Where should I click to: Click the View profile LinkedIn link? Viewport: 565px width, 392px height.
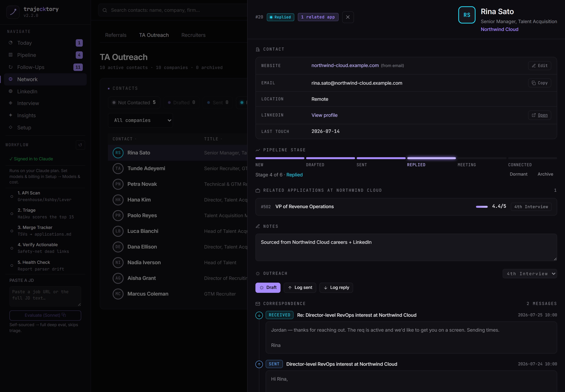tap(324, 115)
